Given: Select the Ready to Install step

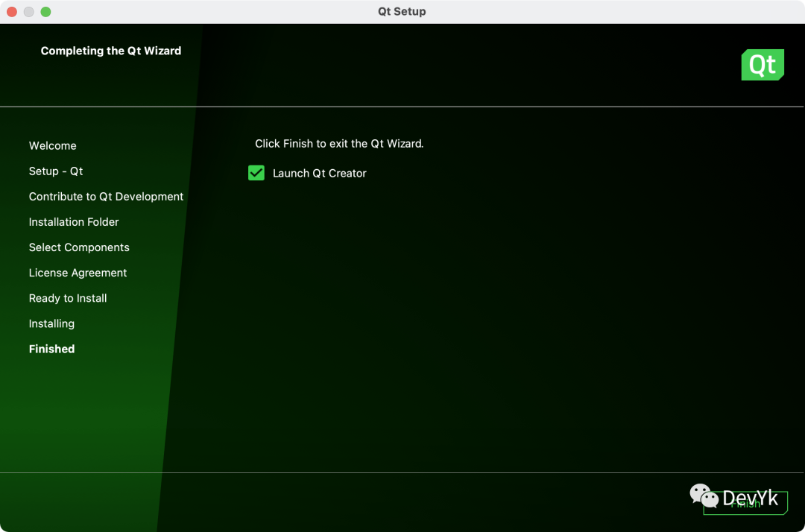Looking at the screenshot, I should (x=68, y=298).
